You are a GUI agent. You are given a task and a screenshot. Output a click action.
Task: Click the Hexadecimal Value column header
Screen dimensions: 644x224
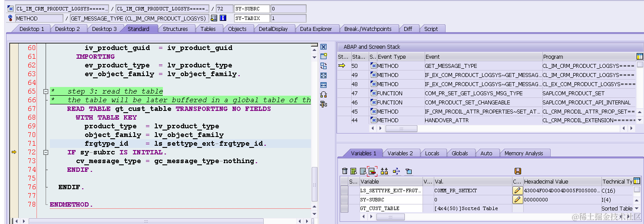[561, 181]
